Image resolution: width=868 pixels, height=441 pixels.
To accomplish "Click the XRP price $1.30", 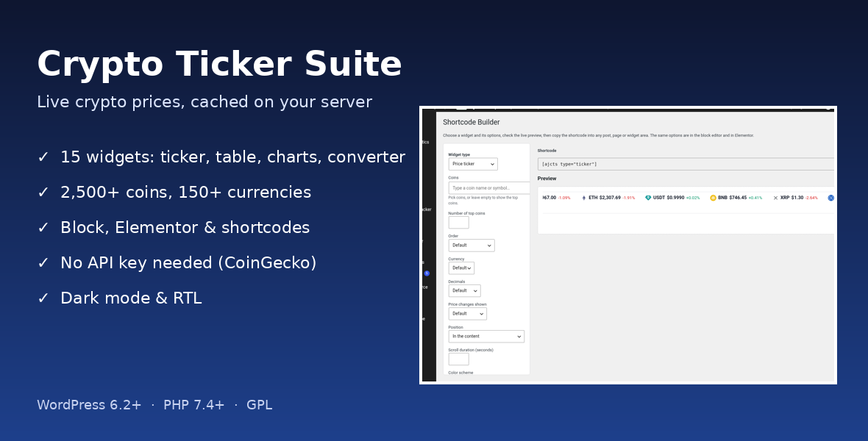I will click(797, 198).
